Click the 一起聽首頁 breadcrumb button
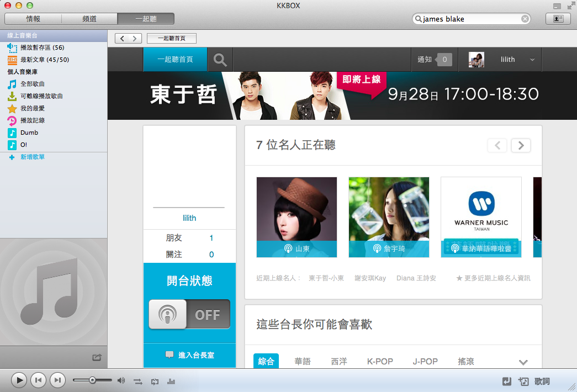 point(172,38)
